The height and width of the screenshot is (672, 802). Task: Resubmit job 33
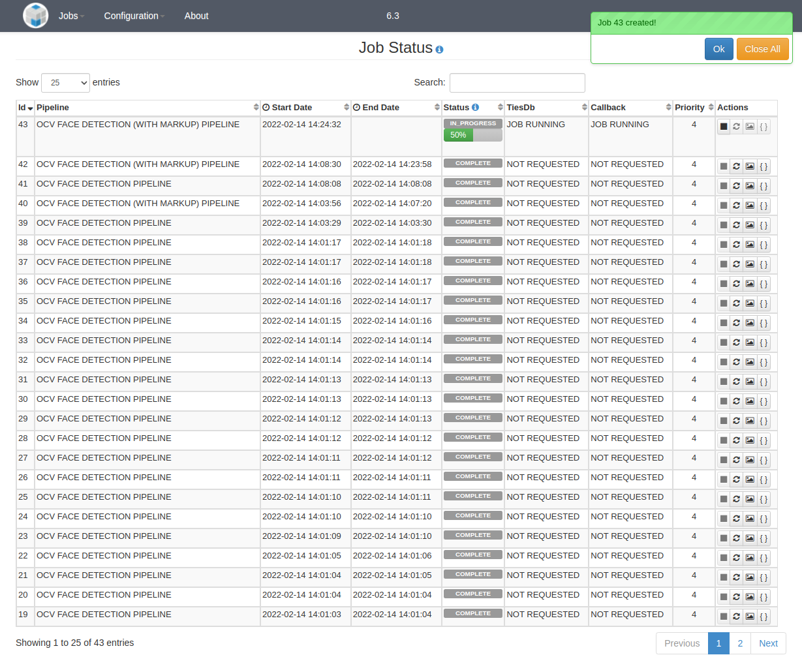point(737,343)
